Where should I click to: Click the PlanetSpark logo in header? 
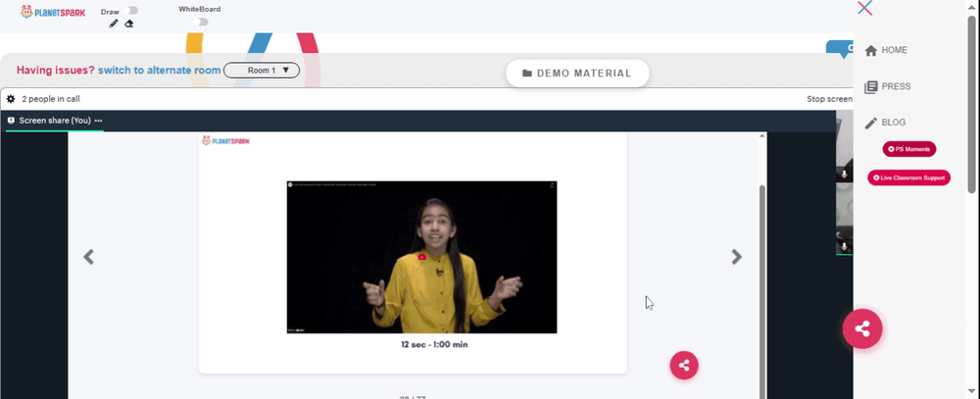(x=53, y=12)
